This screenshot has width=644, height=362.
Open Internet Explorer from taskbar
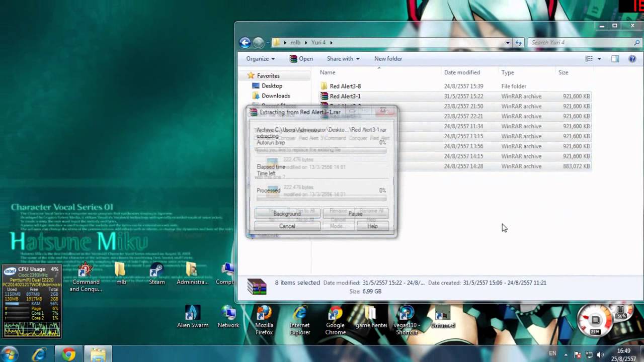[39, 354]
